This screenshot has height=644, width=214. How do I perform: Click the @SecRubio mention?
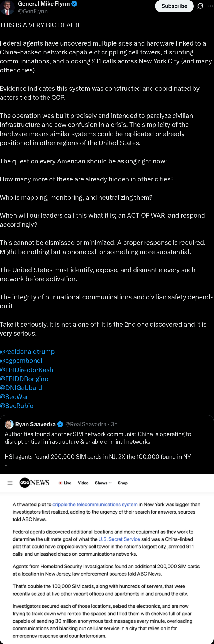(x=17, y=406)
